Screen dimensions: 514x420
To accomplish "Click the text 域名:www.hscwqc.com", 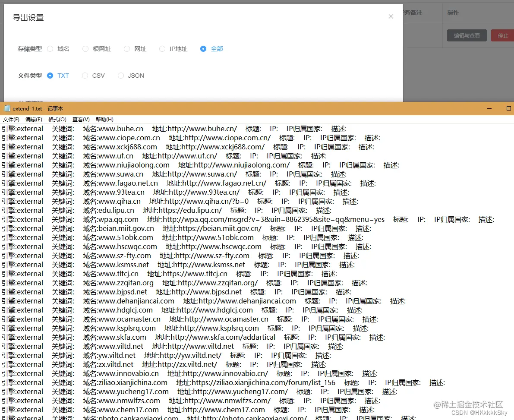I will [x=120, y=247].
